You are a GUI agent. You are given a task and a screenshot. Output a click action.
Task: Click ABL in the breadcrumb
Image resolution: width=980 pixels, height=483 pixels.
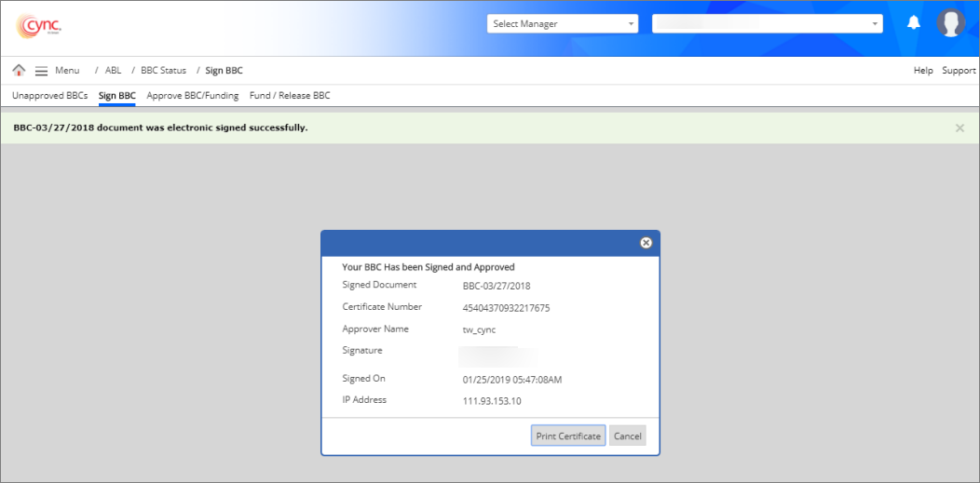[113, 71]
